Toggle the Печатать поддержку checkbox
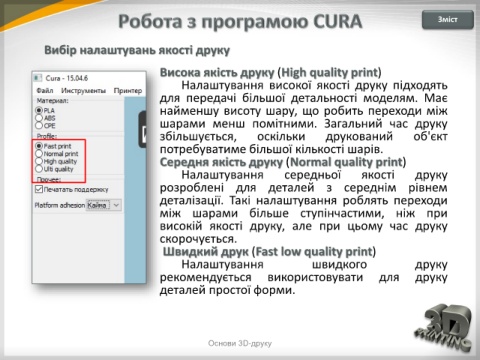Viewport: 480px width, 360px height. pyautogui.click(x=39, y=189)
